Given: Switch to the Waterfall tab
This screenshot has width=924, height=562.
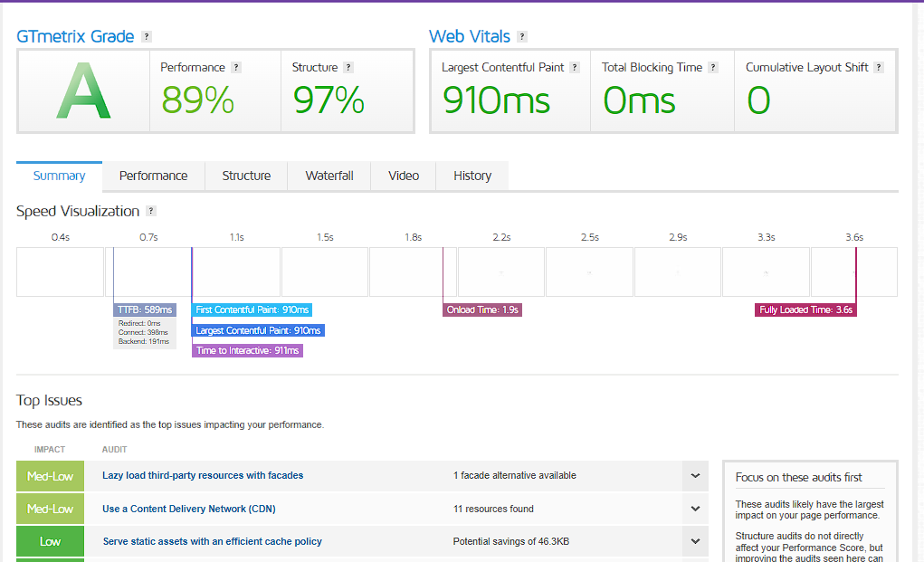Looking at the screenshot, I should point(329,176).
